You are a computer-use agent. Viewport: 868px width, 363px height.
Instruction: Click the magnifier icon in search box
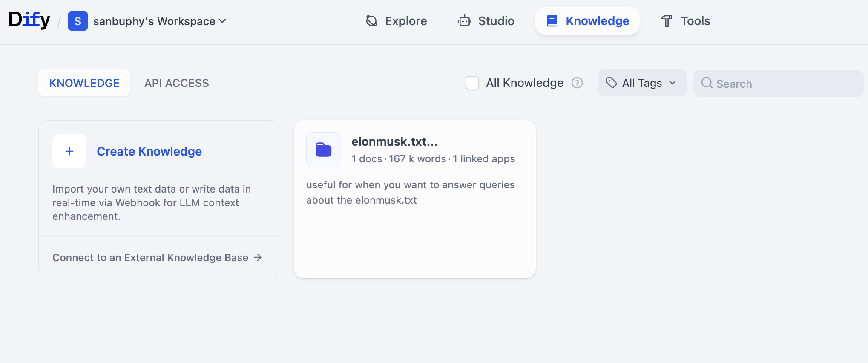[x=707, y=83]
